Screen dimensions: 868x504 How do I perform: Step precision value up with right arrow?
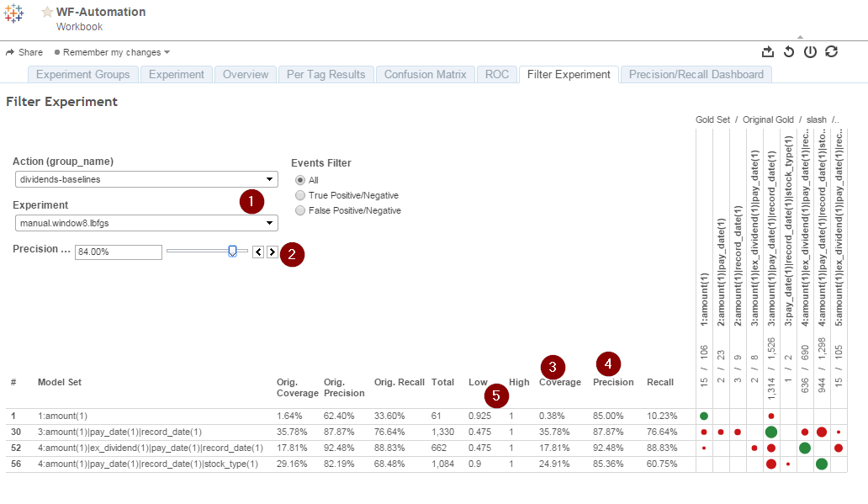click(x=272, y=252)
